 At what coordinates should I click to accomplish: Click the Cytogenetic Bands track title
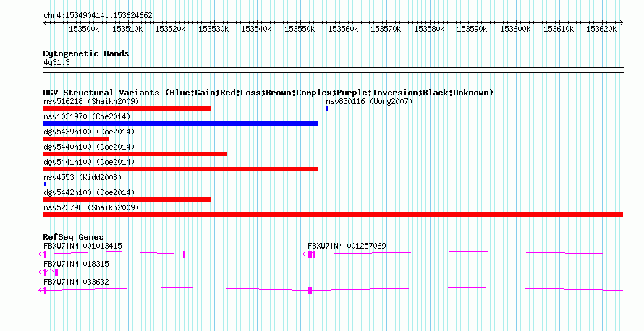point(86,53)
